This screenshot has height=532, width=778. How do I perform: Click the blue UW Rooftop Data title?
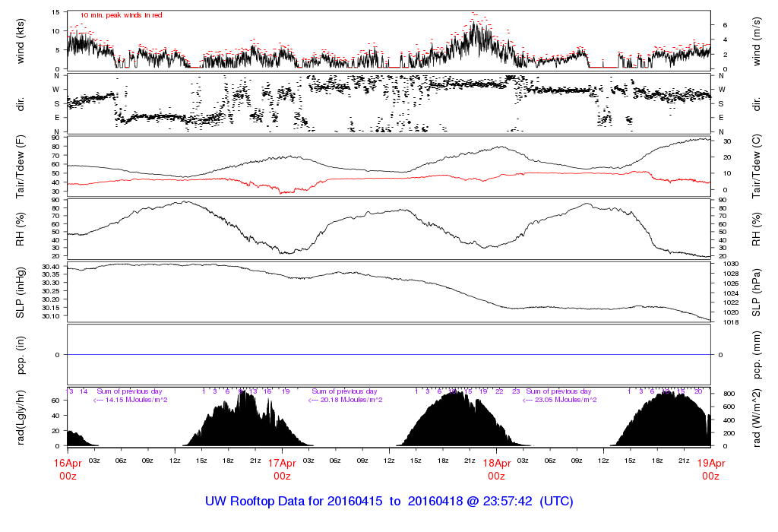click(x=389, y=502)
